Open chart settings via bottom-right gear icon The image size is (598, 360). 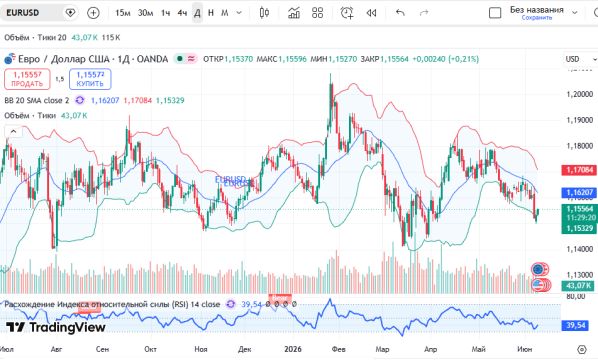(582, 349)
